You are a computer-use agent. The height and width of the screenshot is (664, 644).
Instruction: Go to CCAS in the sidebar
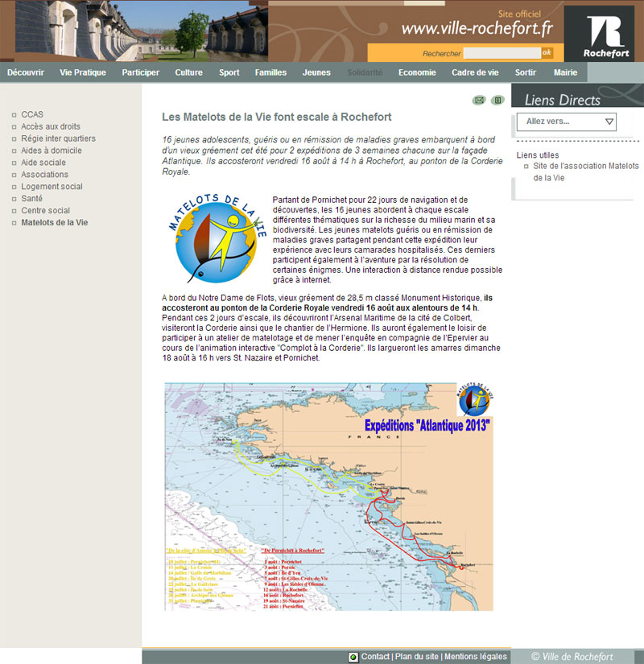32,114
